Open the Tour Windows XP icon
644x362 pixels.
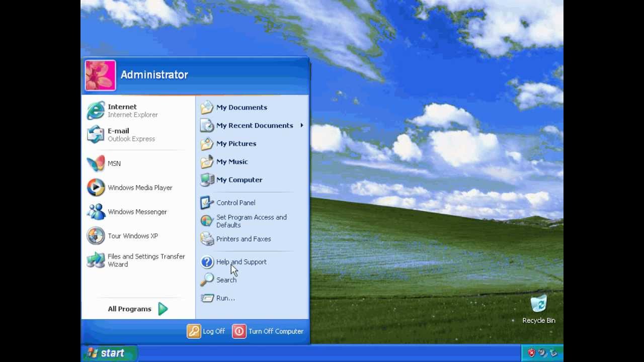tap(96, 236)
